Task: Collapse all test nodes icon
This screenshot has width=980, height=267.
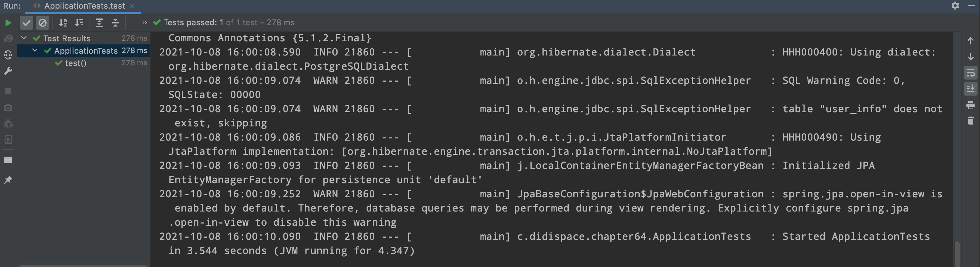Action: pos(115,23)
